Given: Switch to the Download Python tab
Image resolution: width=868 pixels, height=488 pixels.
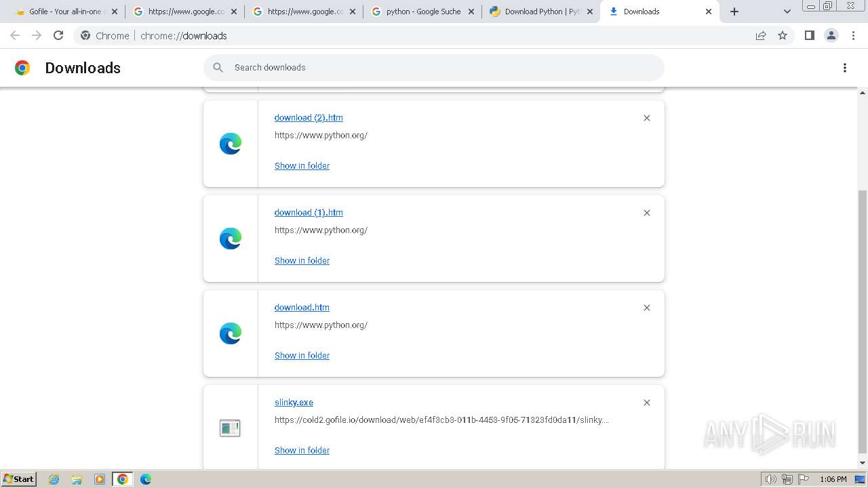Looking at the screenshot, I should pyautogui.click(x=541, y=12).
